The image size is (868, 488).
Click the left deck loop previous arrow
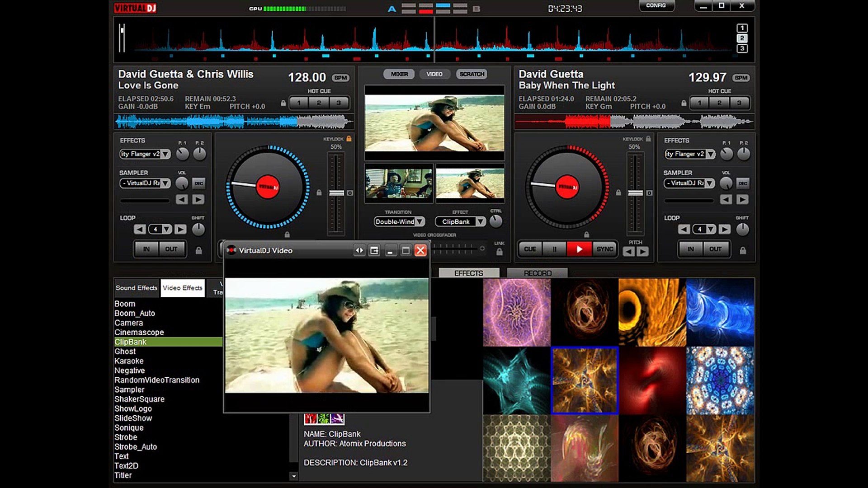click(x=140, y=229)
